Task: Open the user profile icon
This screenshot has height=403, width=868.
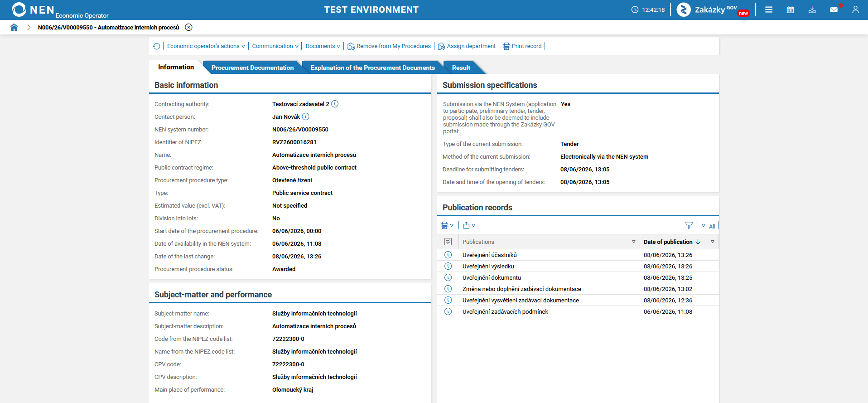Action: pyautogui.click(x=855, y=10)
